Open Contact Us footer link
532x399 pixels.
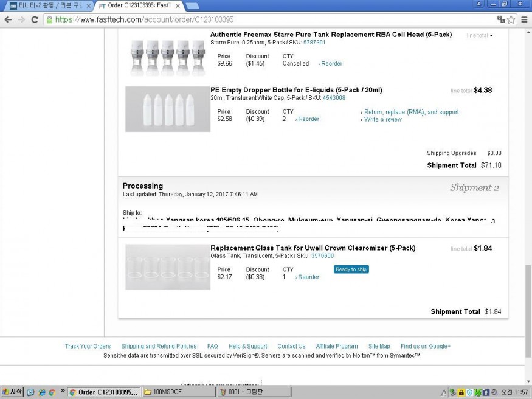coord(291,346)
